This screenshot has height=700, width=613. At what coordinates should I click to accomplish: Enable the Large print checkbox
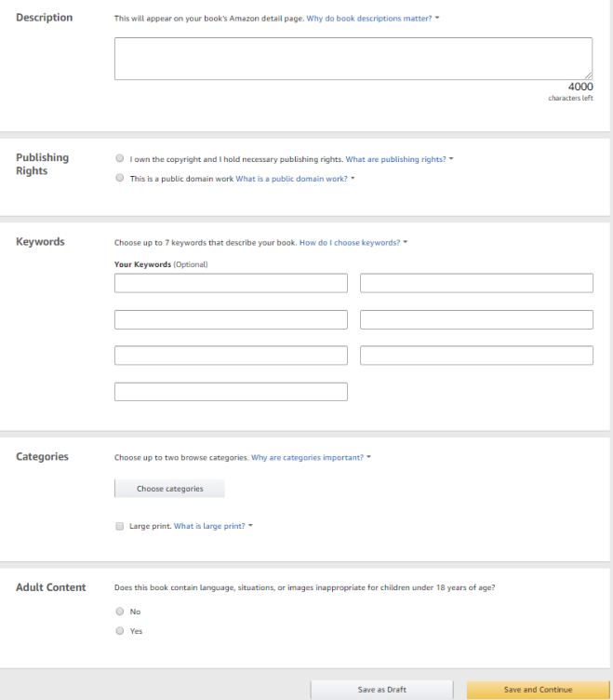(120, 526)
